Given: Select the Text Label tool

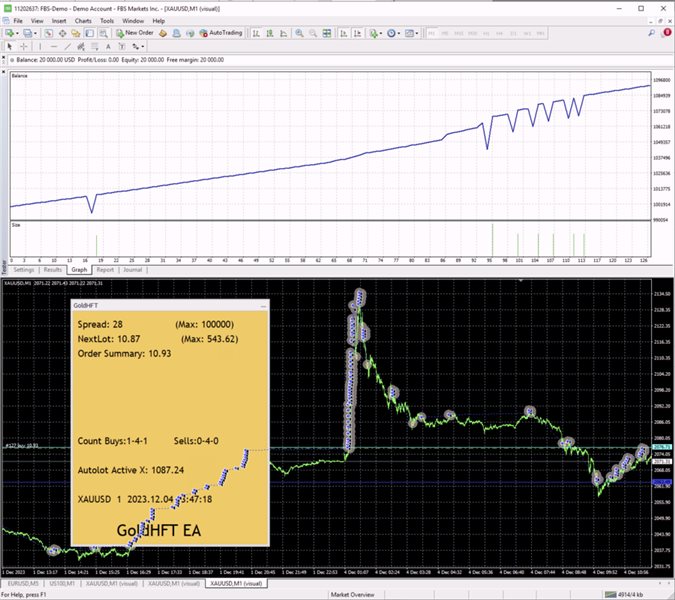Looking at the screenshot, I should 122,46.
